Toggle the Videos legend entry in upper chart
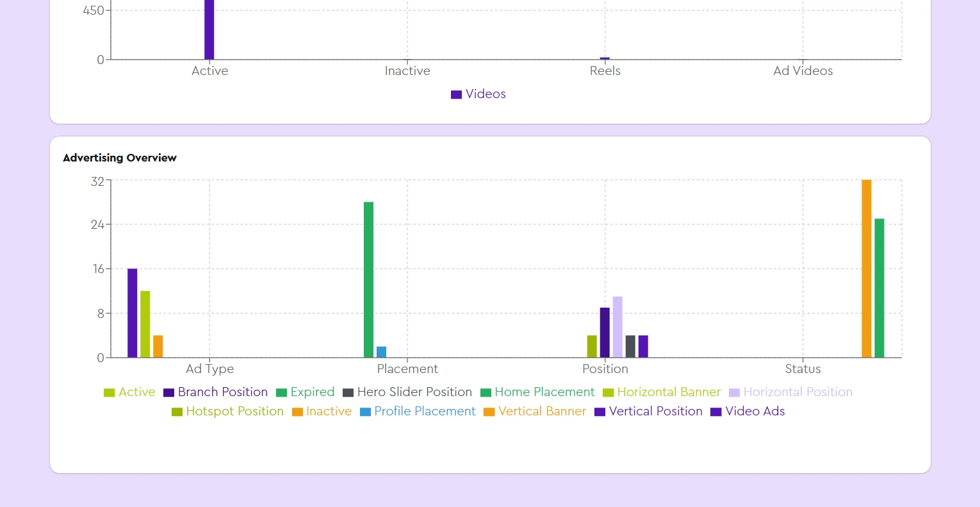This screenshot has width=980, height=507. [478, 94]
